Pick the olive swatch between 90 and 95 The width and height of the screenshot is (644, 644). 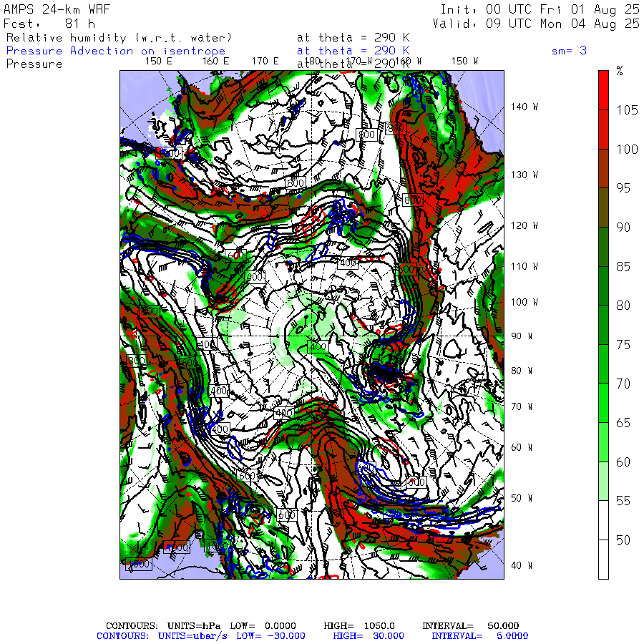tap(603, 208)
